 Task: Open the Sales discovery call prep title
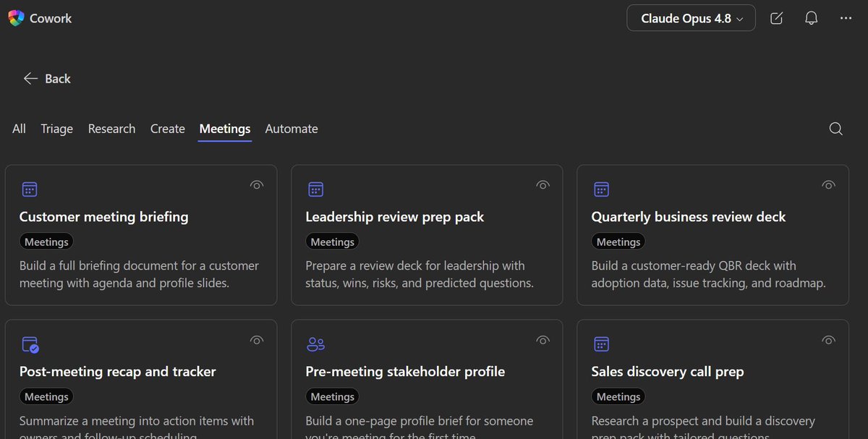[x=668, y=372]
